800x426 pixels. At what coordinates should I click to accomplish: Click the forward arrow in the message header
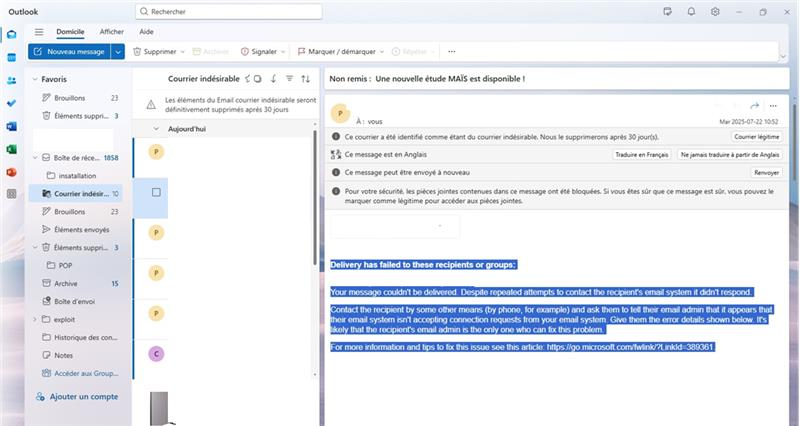click(x=755, y=106)
